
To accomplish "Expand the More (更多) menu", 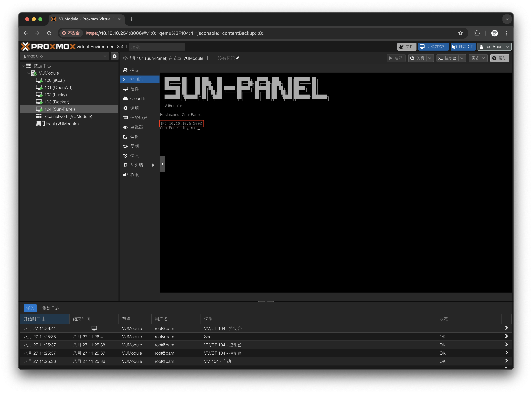I will pyautogui.click(x=478, y=58).
